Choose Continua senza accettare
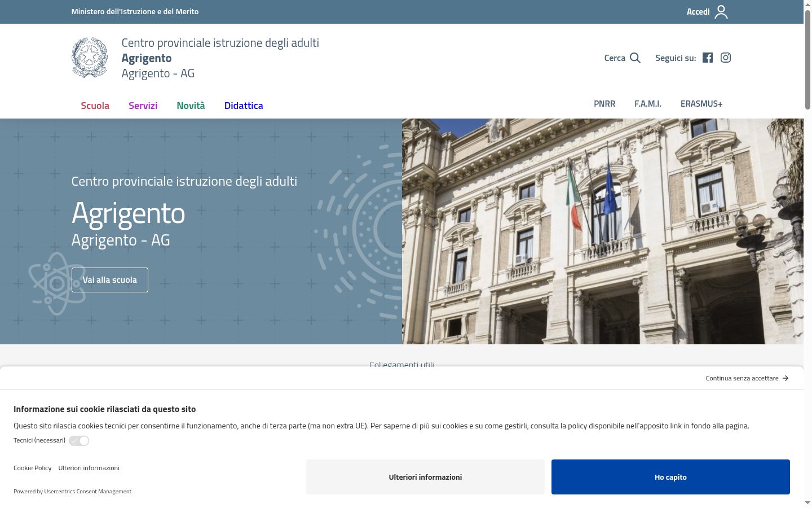The image size is (812, 508). click(x=742, y=378)
